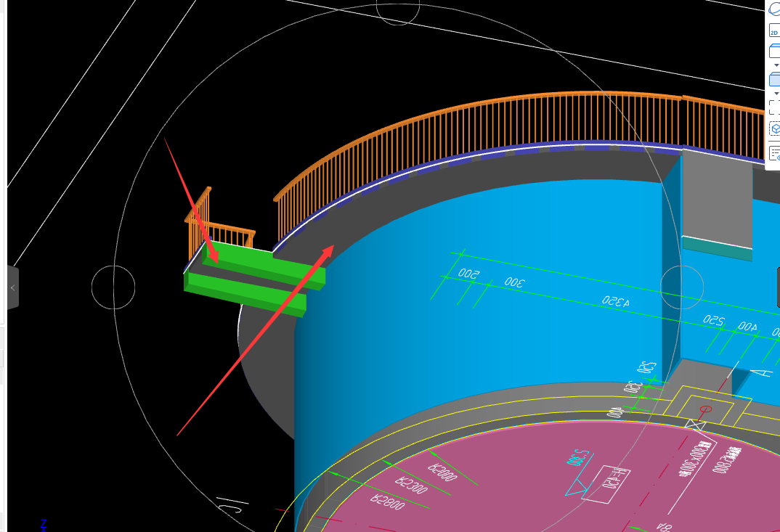The image size is (780, 532).
Task: Click the R2300 radius dimension text
Action: (411, 486)
